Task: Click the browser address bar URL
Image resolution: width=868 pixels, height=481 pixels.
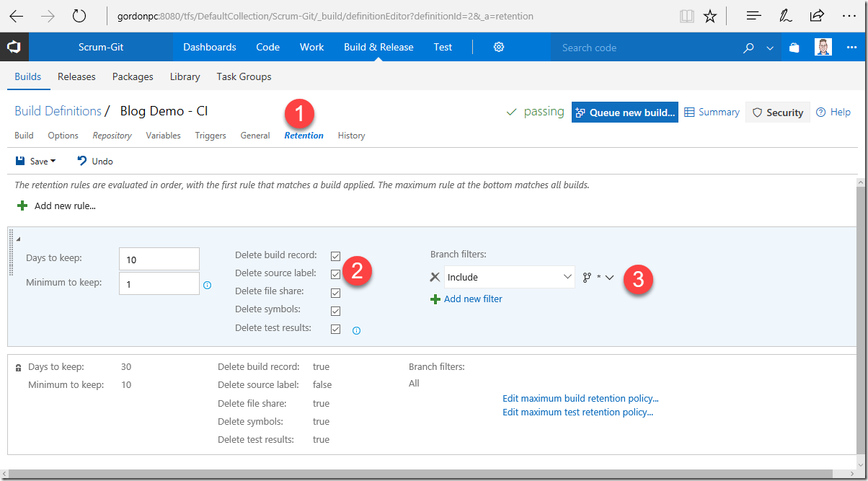Action: point(325,16)
